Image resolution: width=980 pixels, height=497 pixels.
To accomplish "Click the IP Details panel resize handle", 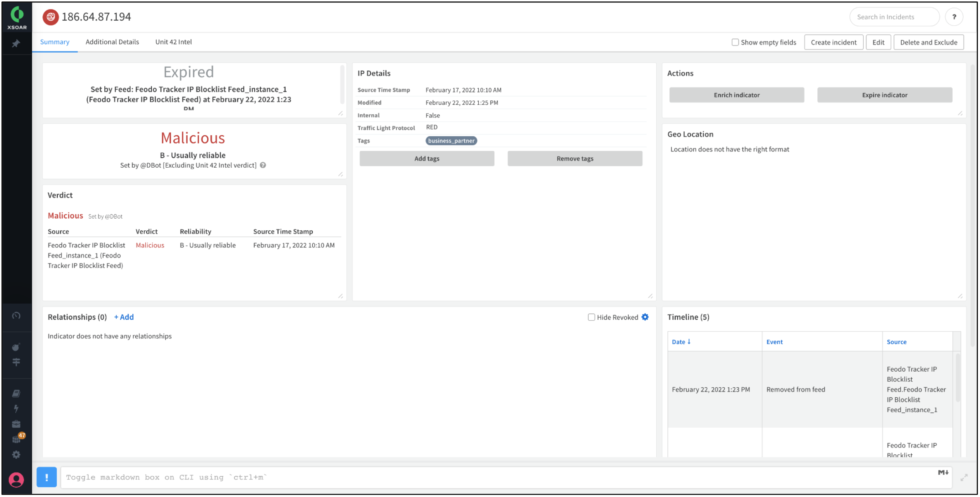I will coord(650,296).
